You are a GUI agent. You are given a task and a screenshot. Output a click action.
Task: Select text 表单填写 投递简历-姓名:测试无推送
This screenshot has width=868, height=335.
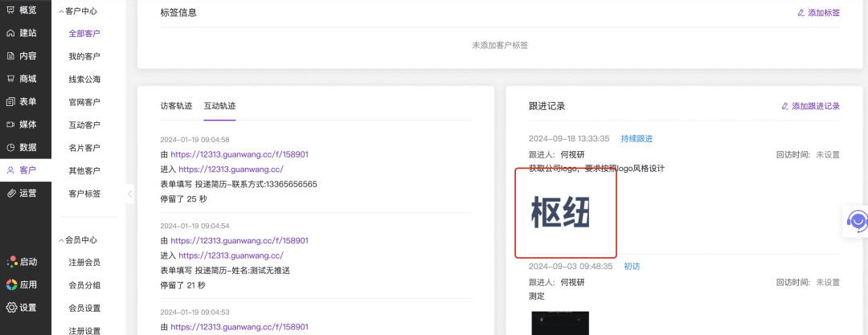coord(225,271)
